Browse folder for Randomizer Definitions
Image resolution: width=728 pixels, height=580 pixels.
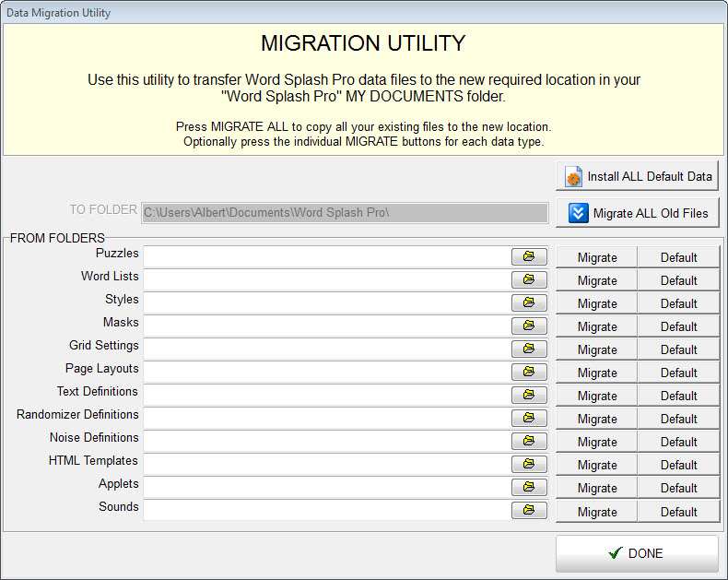point(529,418)
